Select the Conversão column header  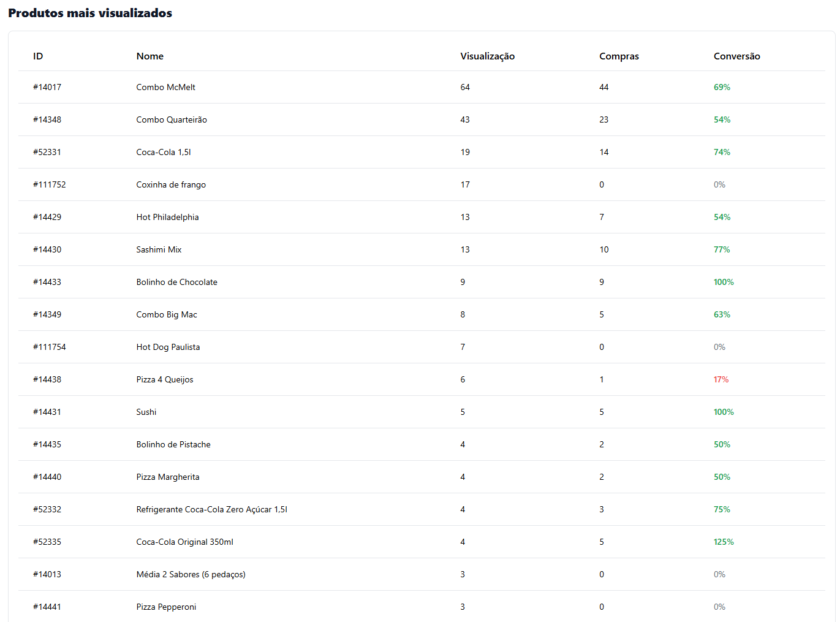pyautogui.click(x=736, y=56)
